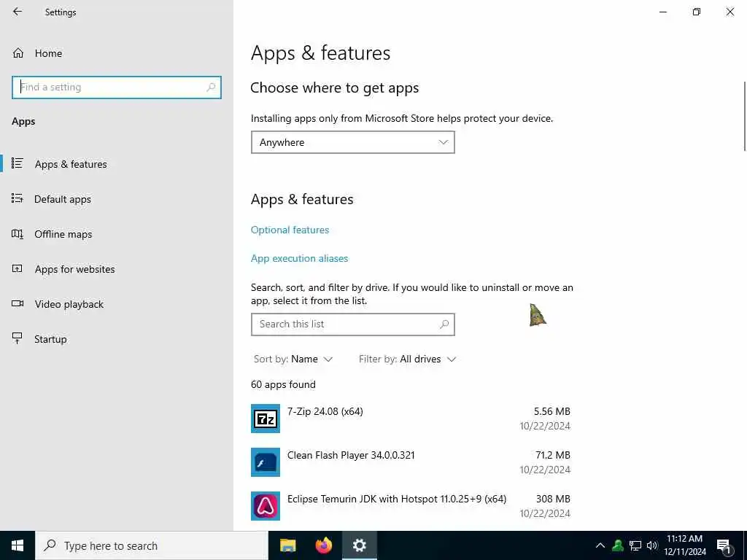The width and height of the screenshot is (747, 560).
Task: Go back using the Settings back arrow
Action: tap(18, 12)
